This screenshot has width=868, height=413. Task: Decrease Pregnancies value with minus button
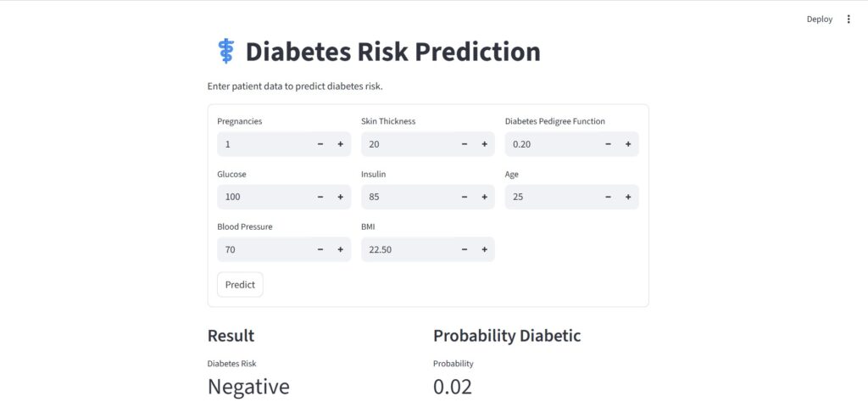[x=320, y=144]
